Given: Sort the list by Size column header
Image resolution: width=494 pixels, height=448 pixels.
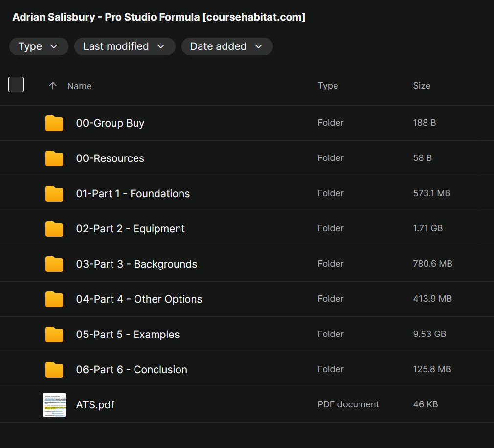Looking at the screenshot, I should click(422, 86).
